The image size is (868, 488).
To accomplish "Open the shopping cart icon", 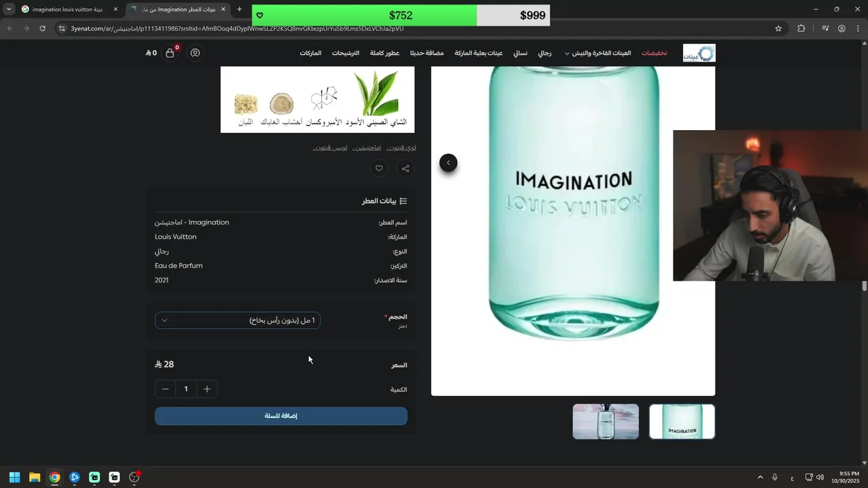I will click(170, 53).
